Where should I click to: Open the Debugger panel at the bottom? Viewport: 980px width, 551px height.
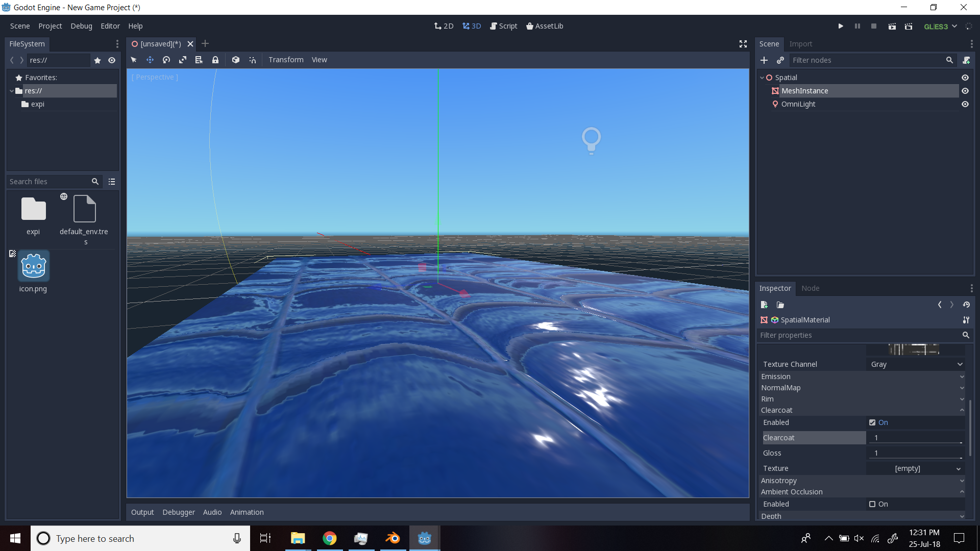click(x=178, y=512)
